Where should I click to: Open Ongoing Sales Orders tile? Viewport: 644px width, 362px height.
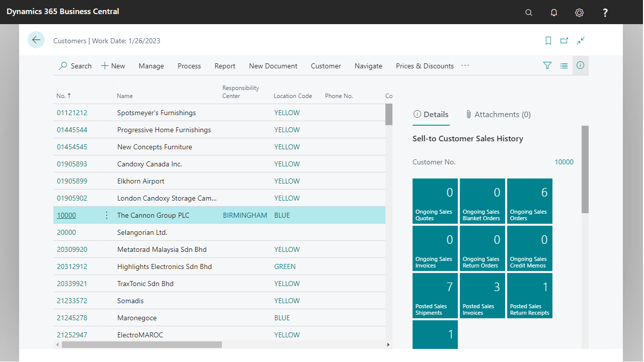[530, 201]
